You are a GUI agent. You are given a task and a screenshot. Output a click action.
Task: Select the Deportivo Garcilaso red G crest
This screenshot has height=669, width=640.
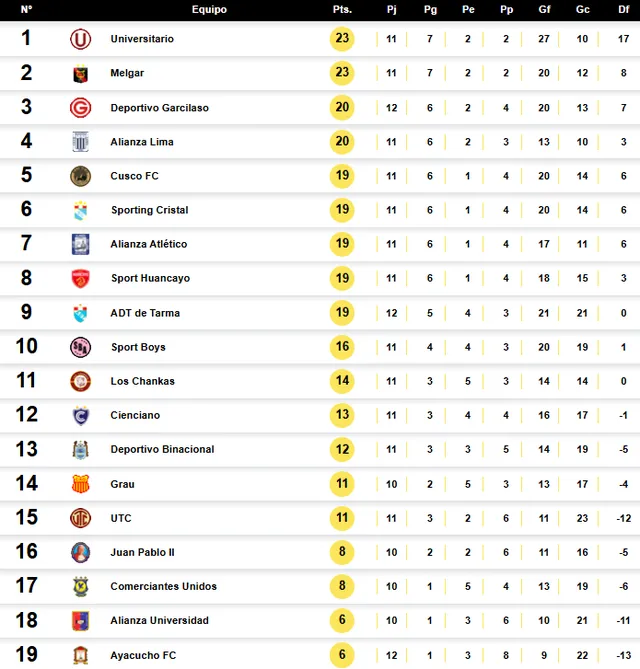[80, 108]
